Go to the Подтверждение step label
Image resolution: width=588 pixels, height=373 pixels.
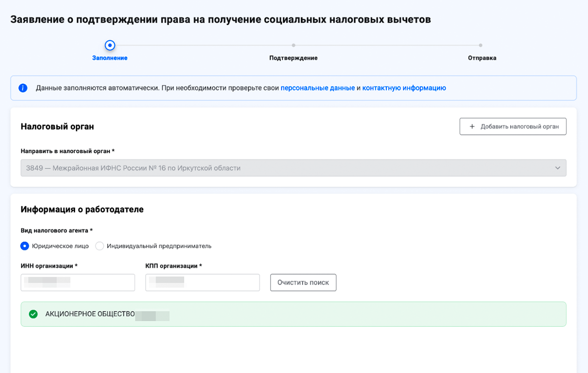[293, 58]
